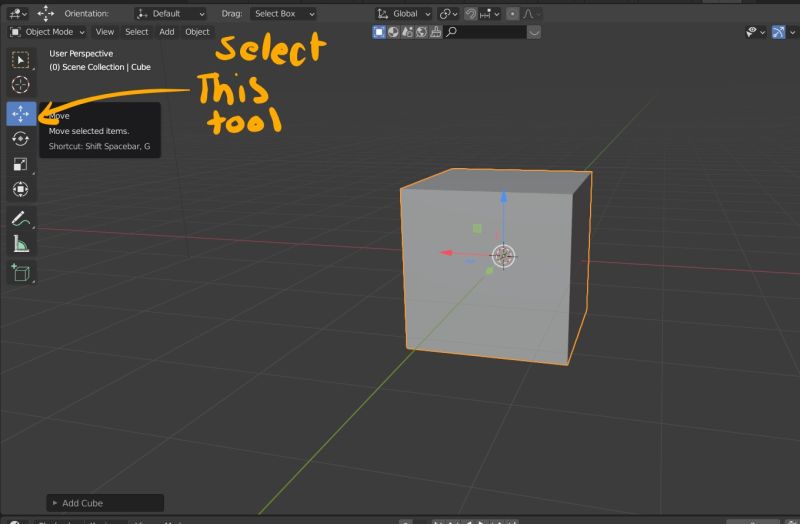Click the green Y-axis gizmo handle
Viewport: 800px width, 524px height.
[x=489, y=270]
